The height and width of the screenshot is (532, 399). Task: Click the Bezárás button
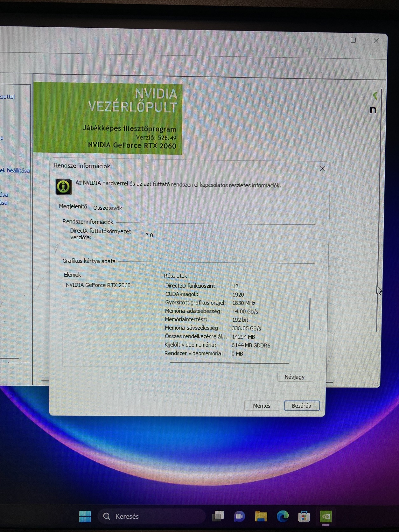pyautogui.click(x=302, y=406)
